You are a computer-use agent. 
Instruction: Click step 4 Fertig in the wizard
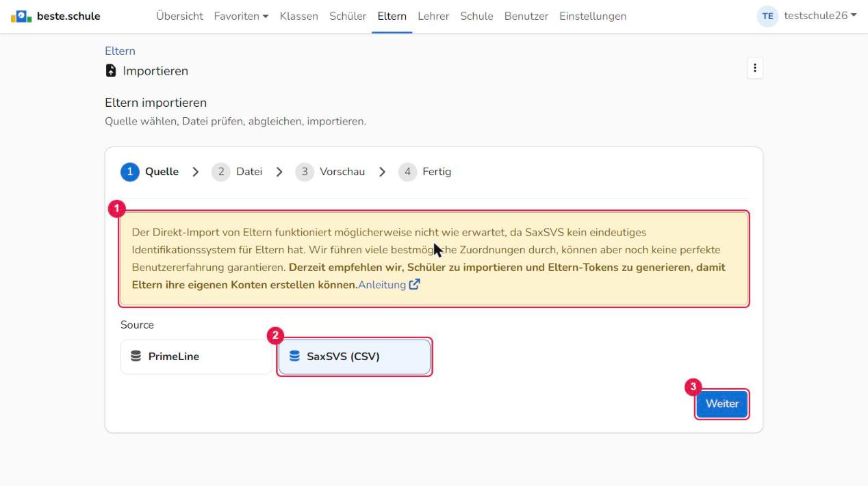[x=424, y=172]
